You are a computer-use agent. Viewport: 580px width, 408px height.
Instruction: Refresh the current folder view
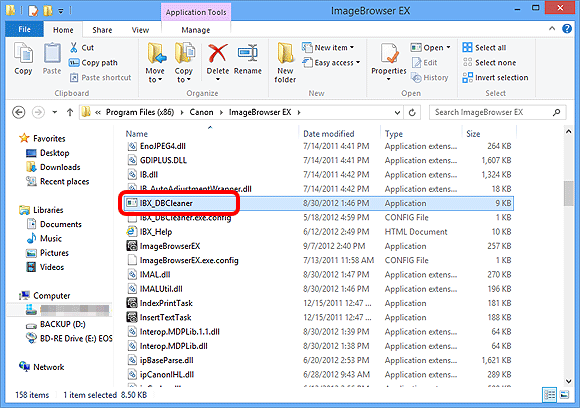click(412, 112)
